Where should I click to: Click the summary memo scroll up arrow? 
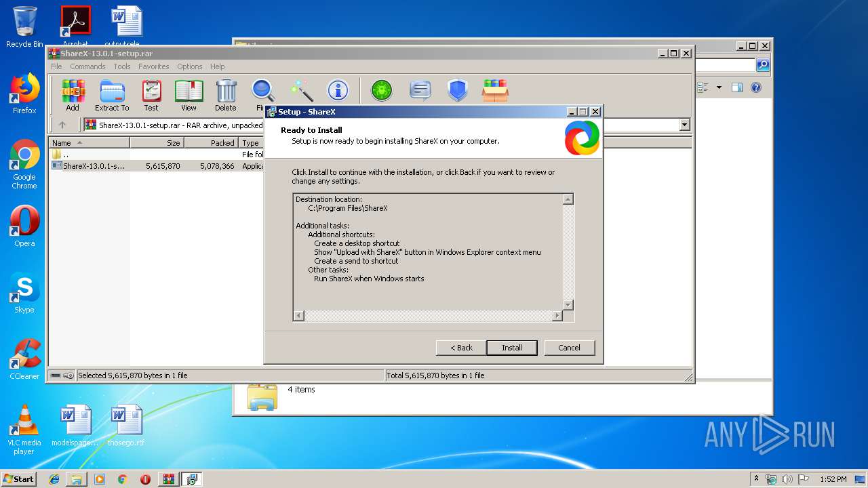pyautogui.click(x=568, y=199)
